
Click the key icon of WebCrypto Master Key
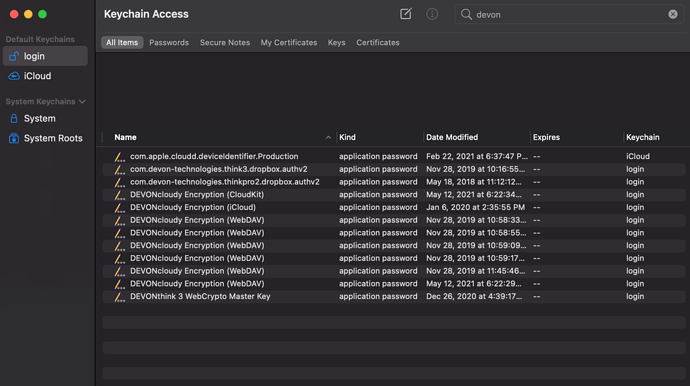click(120, 297)
